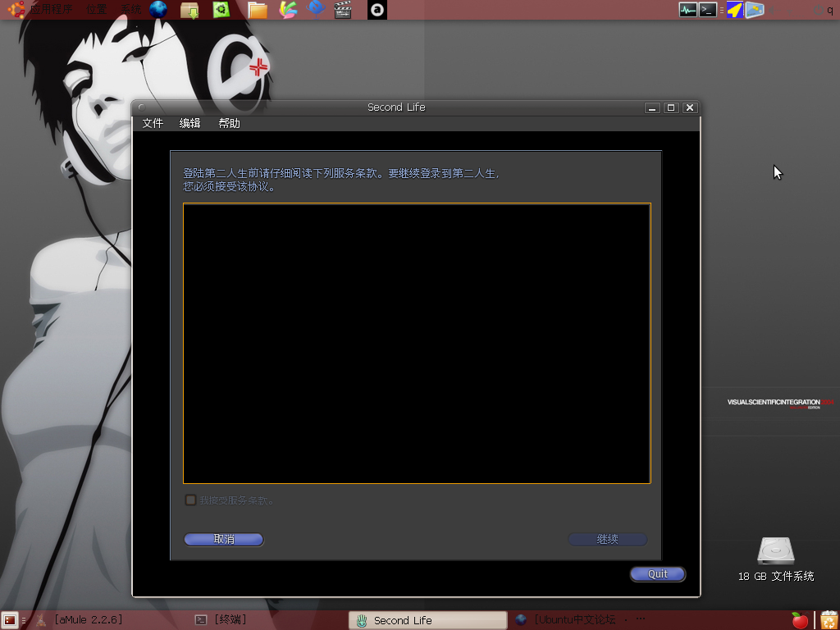Image resolution: width=840 pixels, height=630 pixels.
Task: Open the system monitor pulse icon
Action: pyautogui.click(x=688, y=10)
